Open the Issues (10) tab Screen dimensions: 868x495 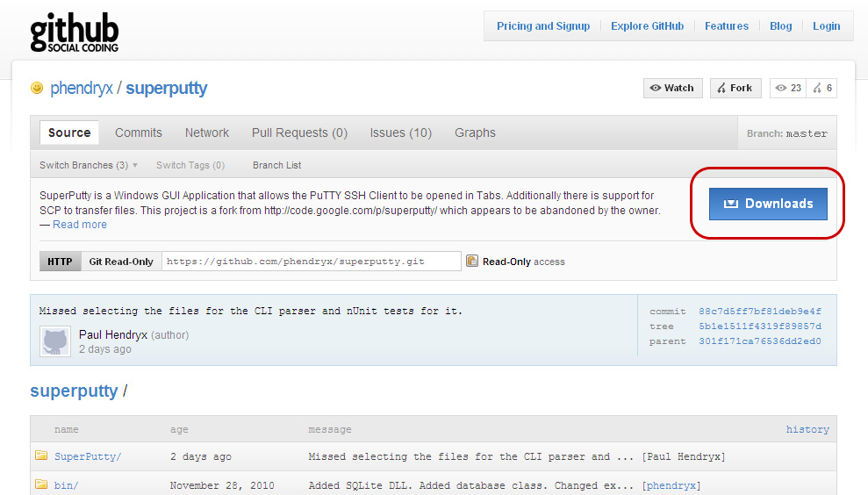pos(401,133)
